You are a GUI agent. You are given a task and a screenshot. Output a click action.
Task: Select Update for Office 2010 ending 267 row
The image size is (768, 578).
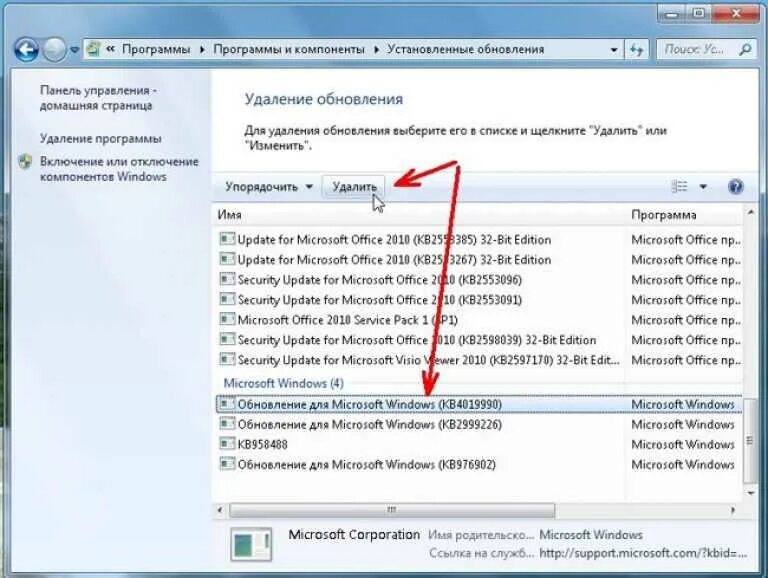479,260
